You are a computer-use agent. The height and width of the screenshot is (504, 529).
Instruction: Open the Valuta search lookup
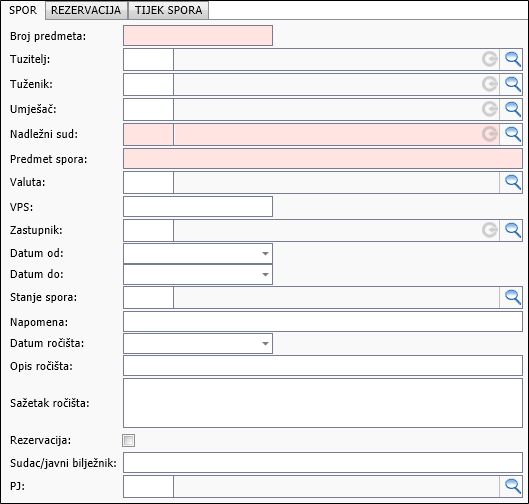pos(512,182)
